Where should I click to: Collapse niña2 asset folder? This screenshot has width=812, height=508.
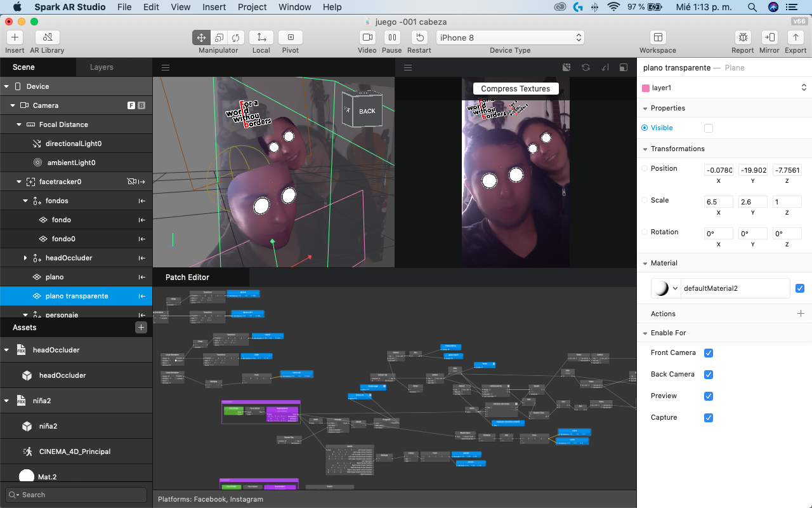click(6, 401)
